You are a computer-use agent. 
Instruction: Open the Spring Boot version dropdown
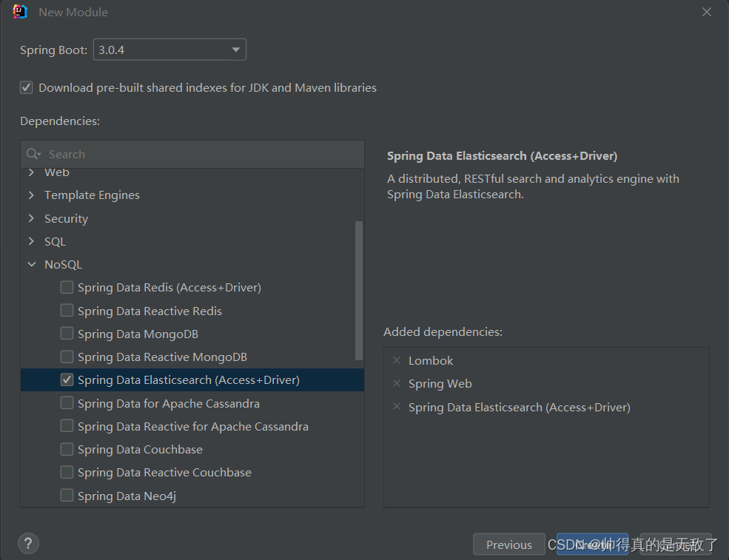point(169,50)
